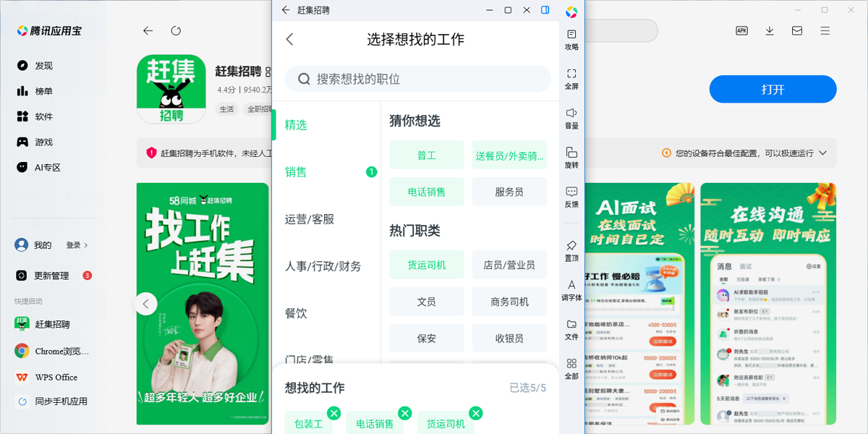
Task: Toggle 收银员 job chip
Action: click(510, 338)
